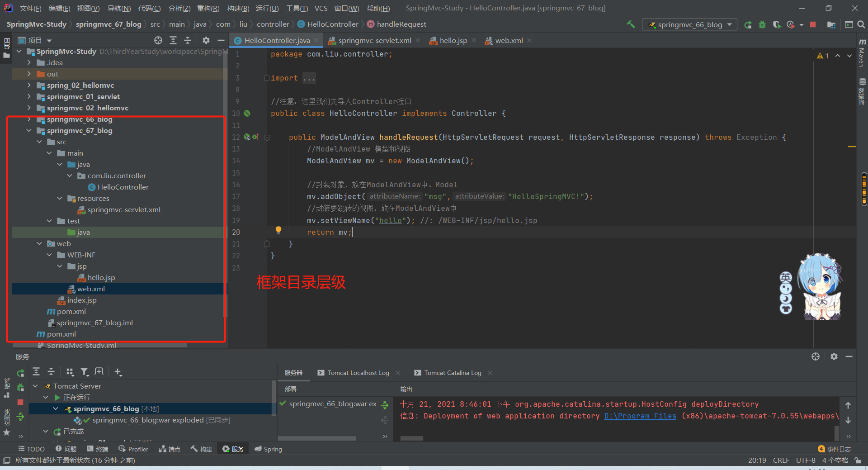Expand spring_02_hellomvc module node
This screenshot has width=868, height=470.
coord(29,85)
